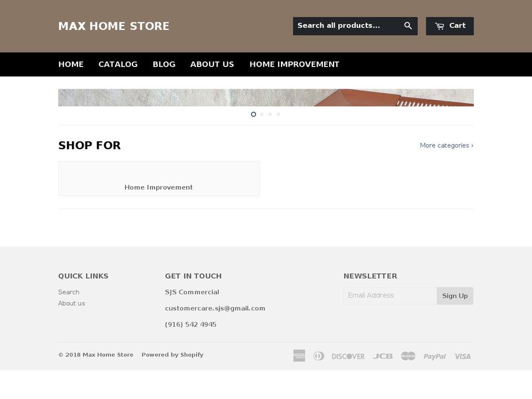This screenshot has width=532, height=399.
Task: Select the second slideshow dot
Action: [x=262, y=114]
